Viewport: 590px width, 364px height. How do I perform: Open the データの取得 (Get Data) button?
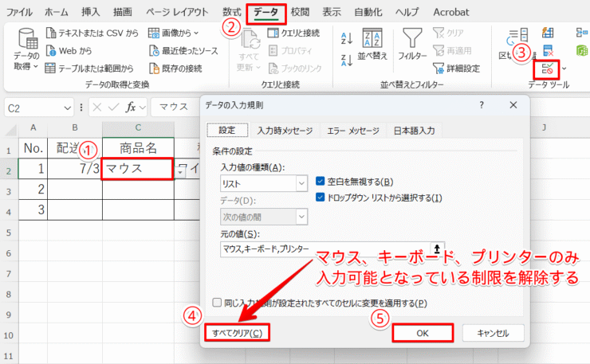coord(26,49)
